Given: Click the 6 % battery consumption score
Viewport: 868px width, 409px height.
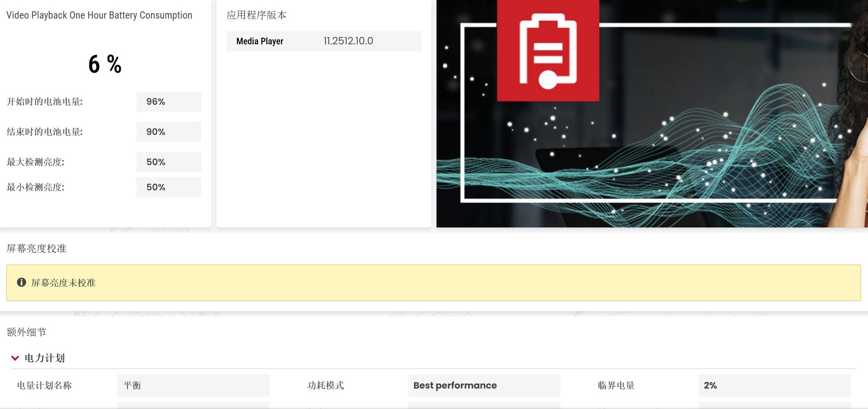Looking at the screenshot, I should tap(105, 64).
